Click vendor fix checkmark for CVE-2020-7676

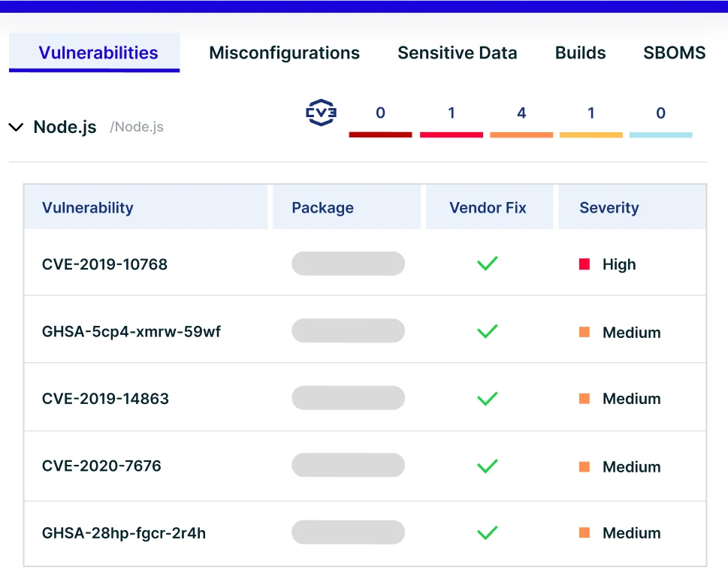pos(488,466)
